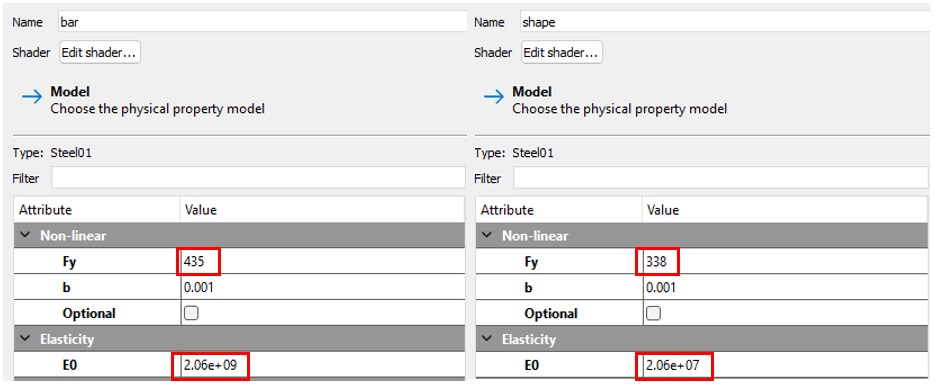The height and width of the screenshot is (387, 934).
Task: Click the blue Model arrow in bar panel
Action: (32, 97)
